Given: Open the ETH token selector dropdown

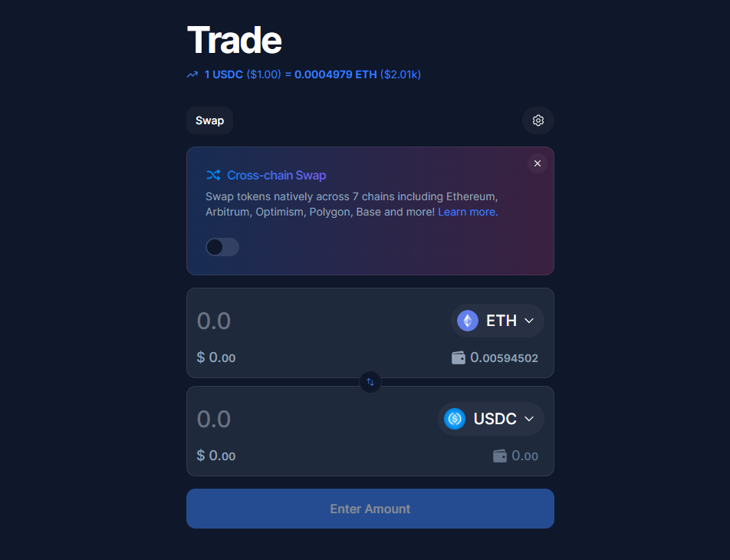Looking at the screenshot, I should coord(497,321).
